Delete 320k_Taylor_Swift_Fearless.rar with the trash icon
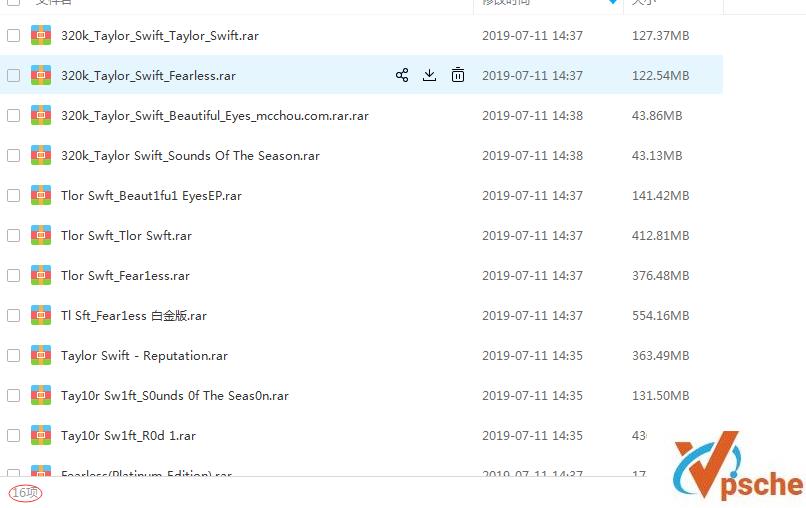The height and width of the screenshot is (508, 806). [457, 75]
